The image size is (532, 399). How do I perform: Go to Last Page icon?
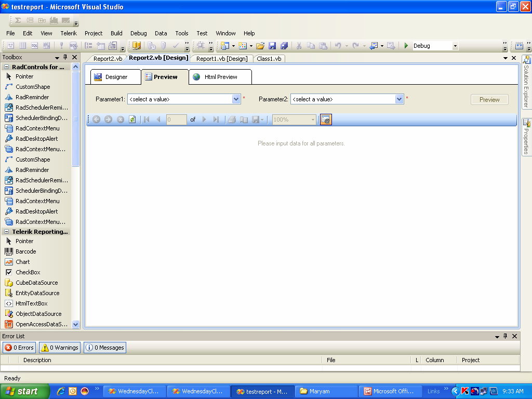click(x=216, y=119)
